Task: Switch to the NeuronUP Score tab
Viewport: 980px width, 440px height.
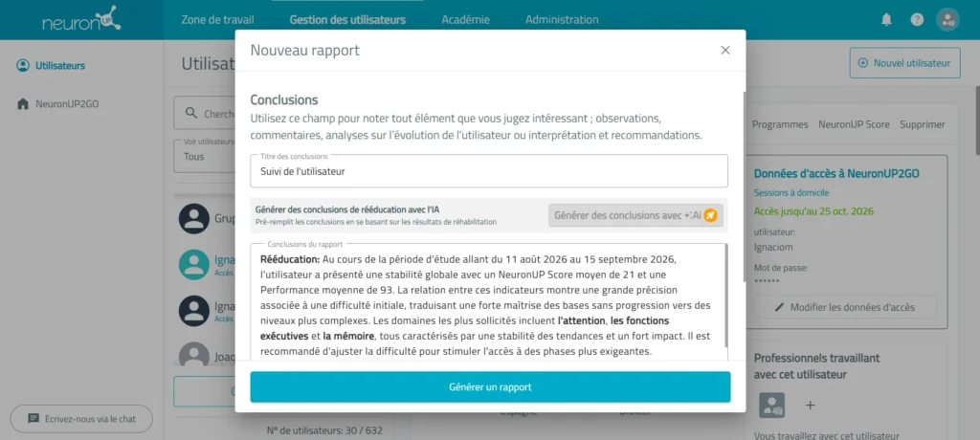Action: pyautogui.click(x=854, y=124)
